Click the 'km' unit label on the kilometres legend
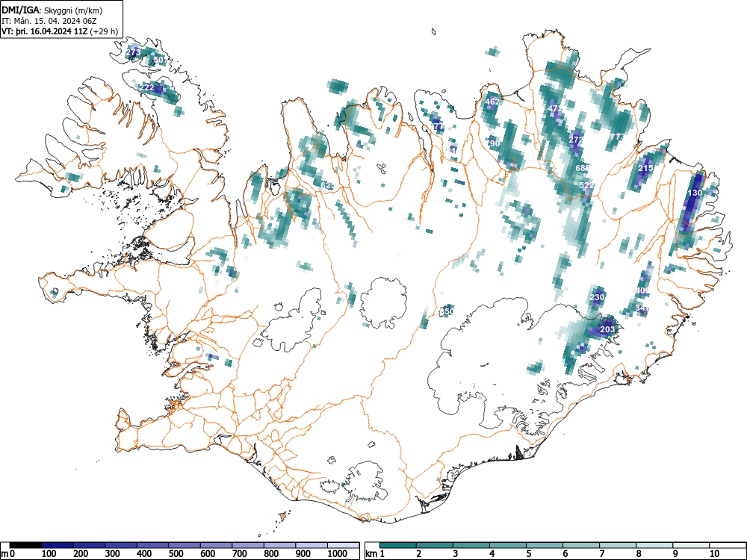 point(371,554)
